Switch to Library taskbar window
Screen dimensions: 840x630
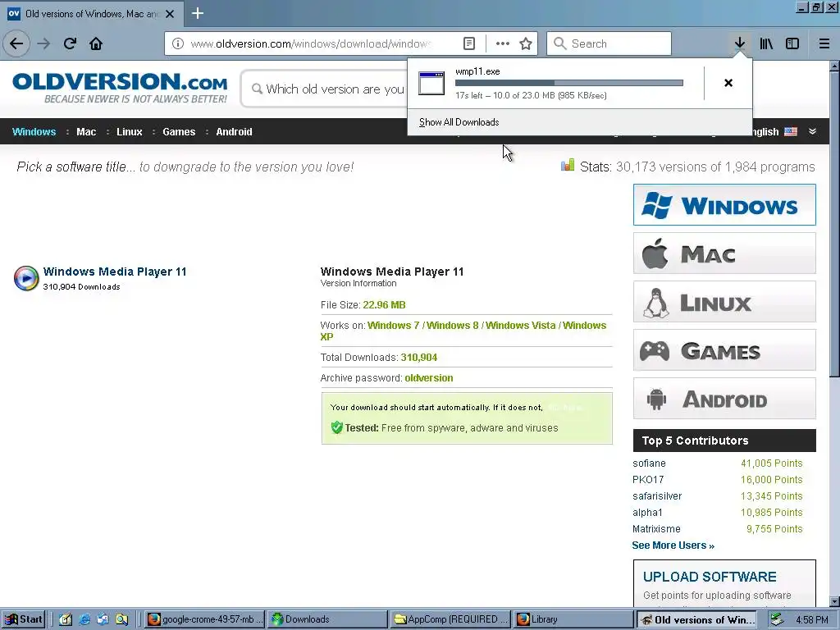click(x=573, y=619)
